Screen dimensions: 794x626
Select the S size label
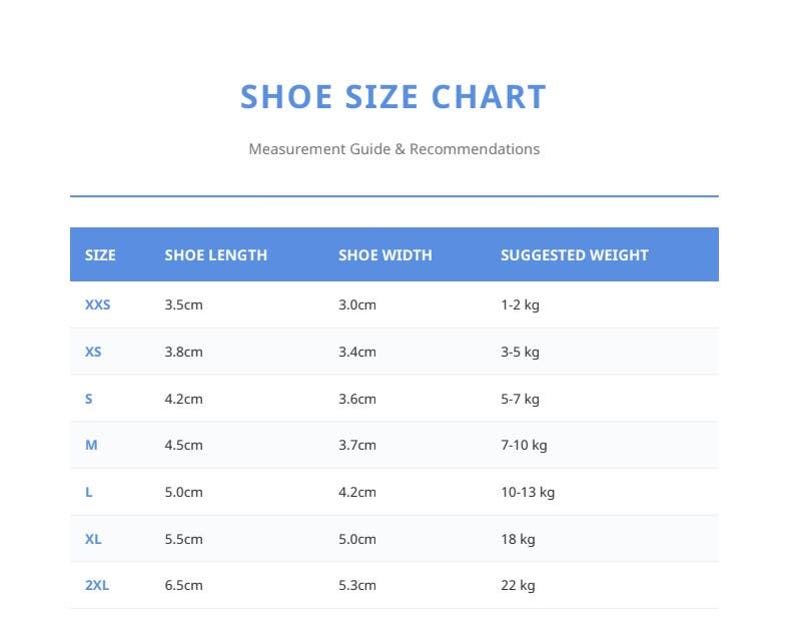pos(89,399)
